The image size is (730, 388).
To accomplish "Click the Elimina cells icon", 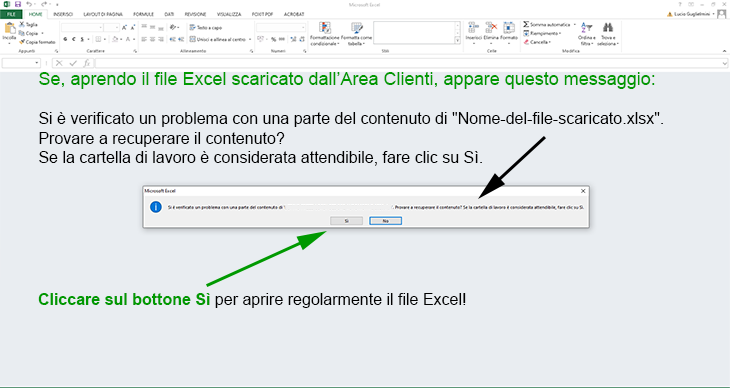I will click(491, 28).
